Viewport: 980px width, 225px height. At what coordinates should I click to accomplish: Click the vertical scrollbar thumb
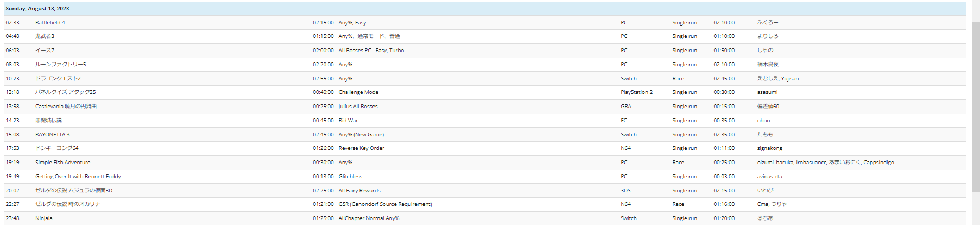976,107
